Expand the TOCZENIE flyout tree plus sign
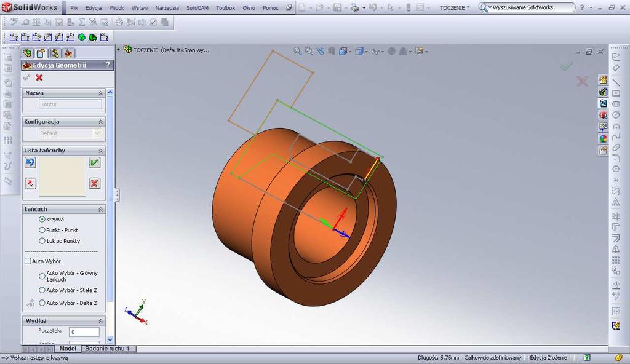630x364 pixels. click(119, 50)
